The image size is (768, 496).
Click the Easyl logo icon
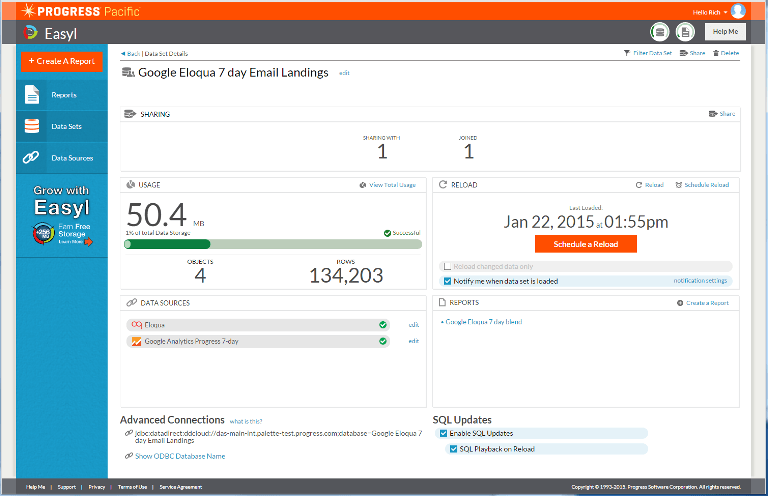(29, 33)
